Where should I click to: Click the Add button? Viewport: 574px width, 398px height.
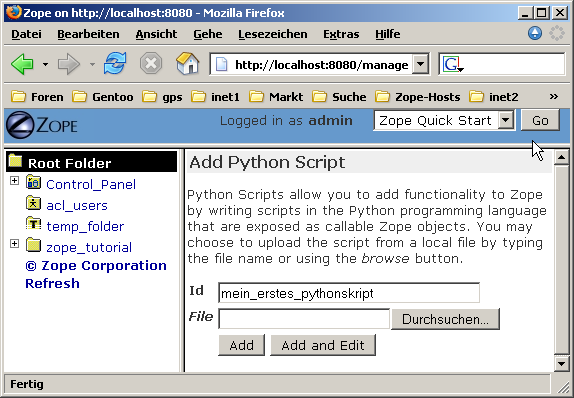point(242,345)
